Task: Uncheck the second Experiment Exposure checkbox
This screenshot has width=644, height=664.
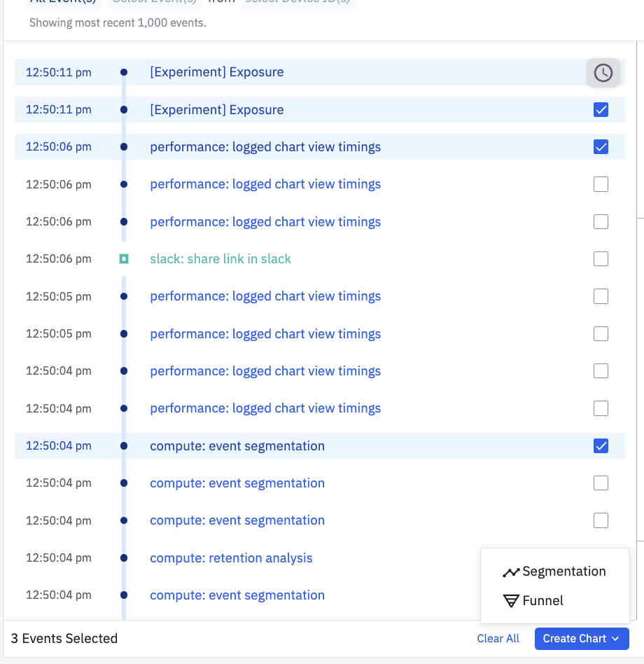Action: point(601,110)
